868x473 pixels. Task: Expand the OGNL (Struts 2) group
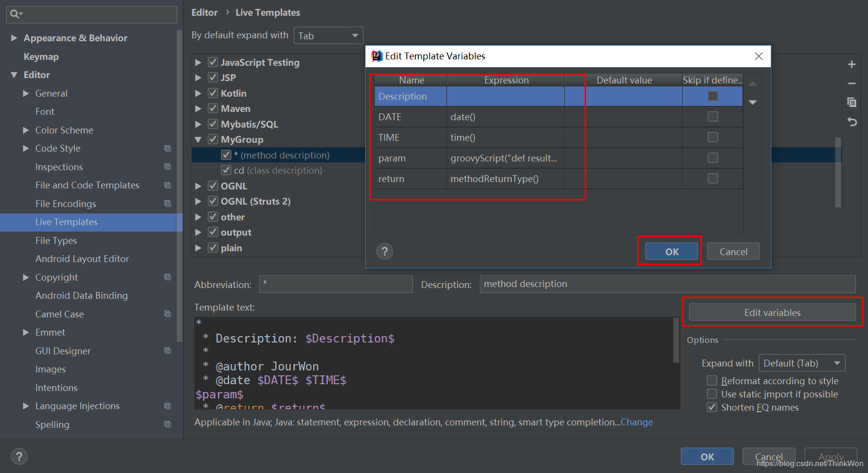point(198,201)
